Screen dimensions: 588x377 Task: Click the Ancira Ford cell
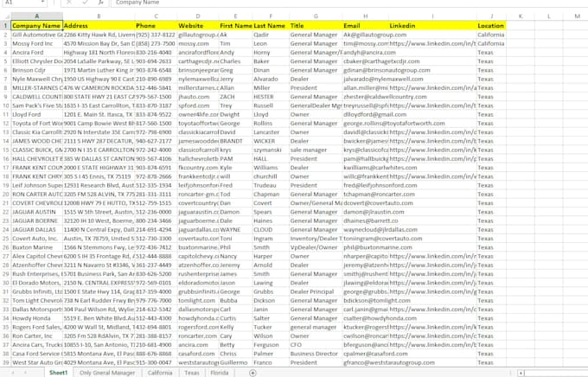click(x=36, y=53)
